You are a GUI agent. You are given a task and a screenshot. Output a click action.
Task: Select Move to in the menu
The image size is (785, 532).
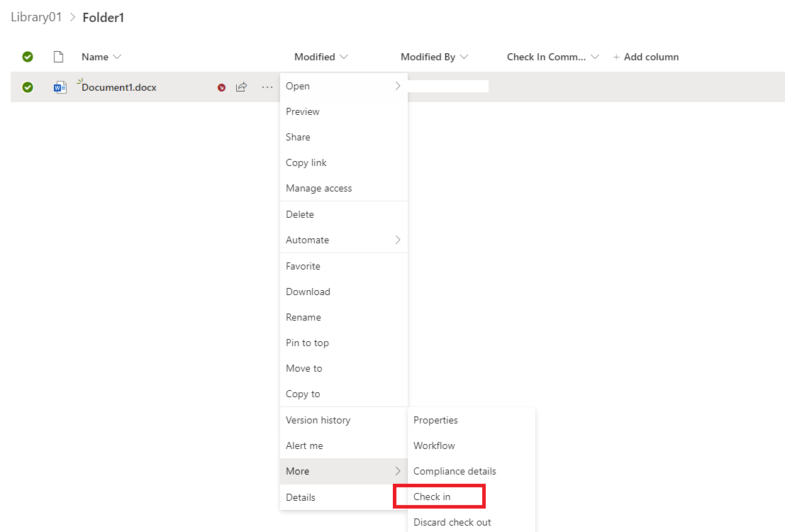click(x=344, y=369)
